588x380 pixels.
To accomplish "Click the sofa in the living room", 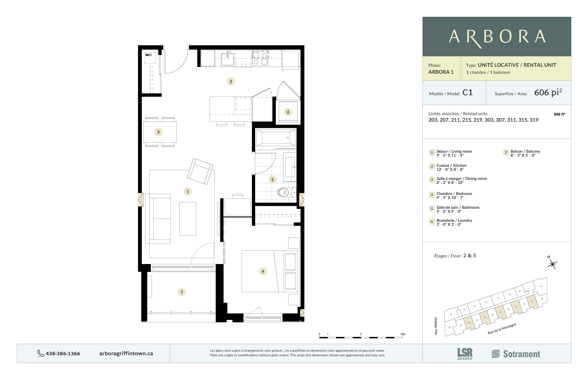I will tap(158, 219).
